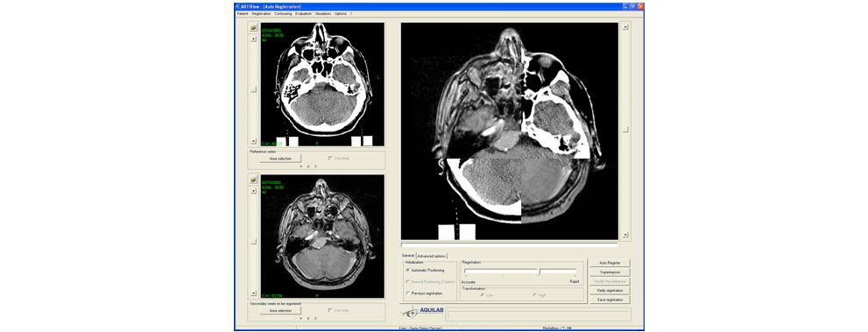The height and width of the screenshot is (332, 868).
Task: Click reference image slice down arrow
Action: pyautogui.click(x=253, y=142)
